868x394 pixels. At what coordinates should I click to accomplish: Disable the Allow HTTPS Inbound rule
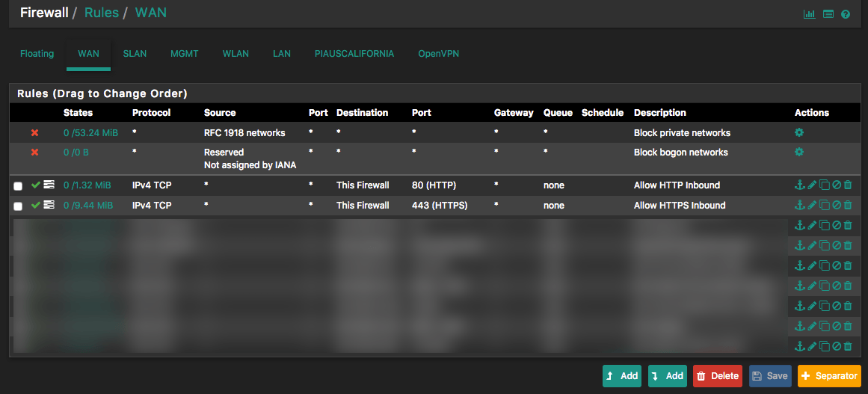837,206
